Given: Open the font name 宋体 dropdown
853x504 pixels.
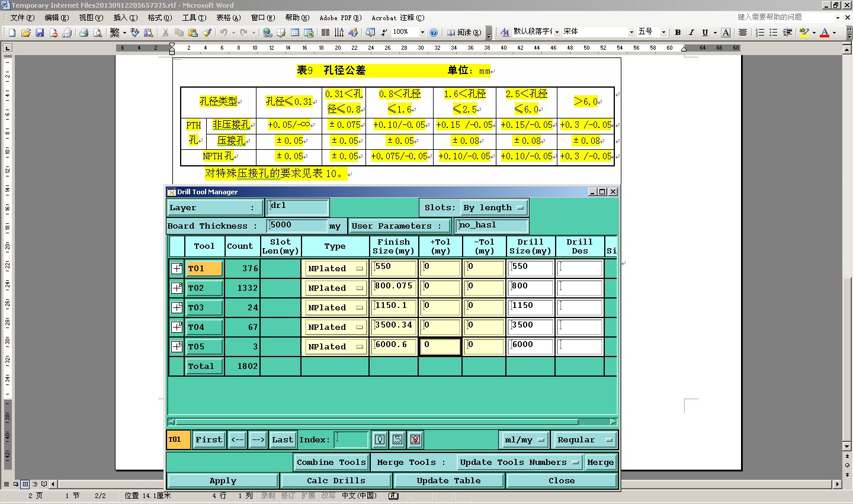Looking at the screenshot, I should 631,33.
